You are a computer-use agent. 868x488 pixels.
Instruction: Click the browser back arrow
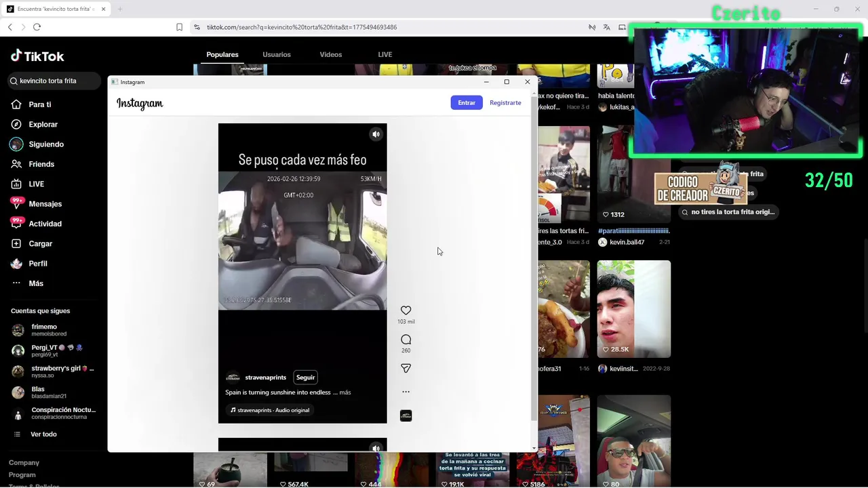point(9,27)
